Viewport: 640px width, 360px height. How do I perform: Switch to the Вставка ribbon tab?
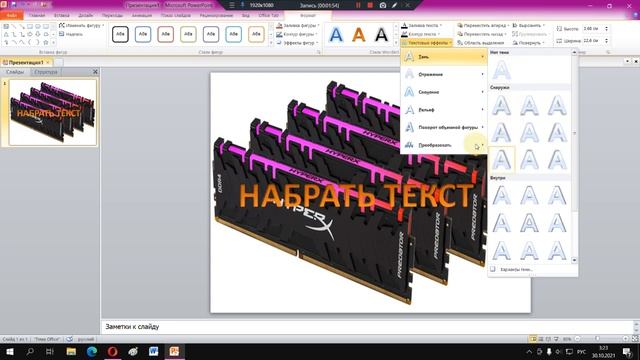pyautogui.click(x=62, y=15)
